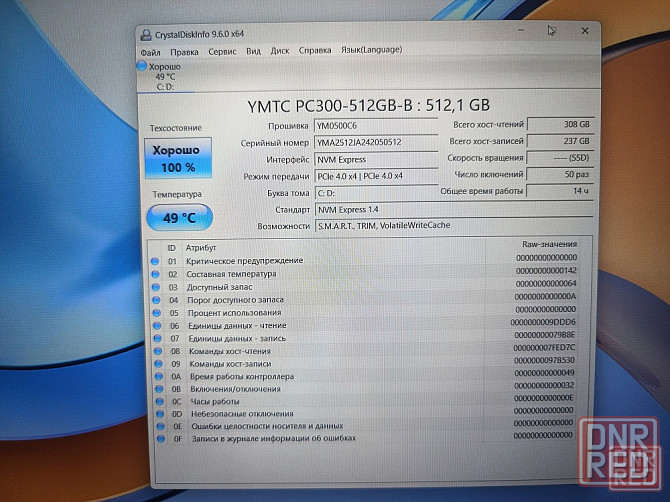
Task: Select the Критическое предупреждение attribute text
Action: pyautogui.click(x=244, y=261)
